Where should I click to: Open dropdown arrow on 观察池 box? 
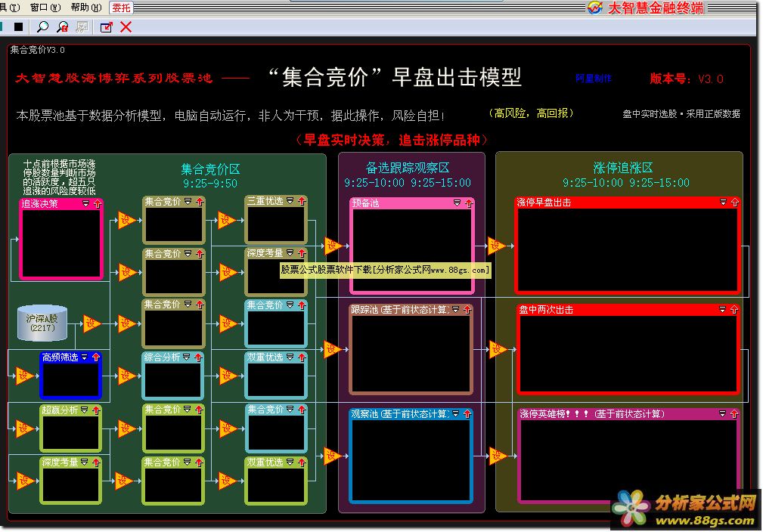click(455, 414)
